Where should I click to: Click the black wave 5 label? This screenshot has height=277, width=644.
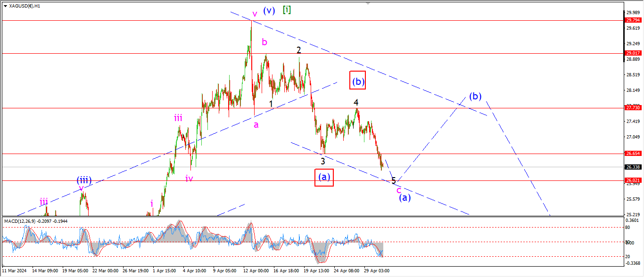[394, 180]
